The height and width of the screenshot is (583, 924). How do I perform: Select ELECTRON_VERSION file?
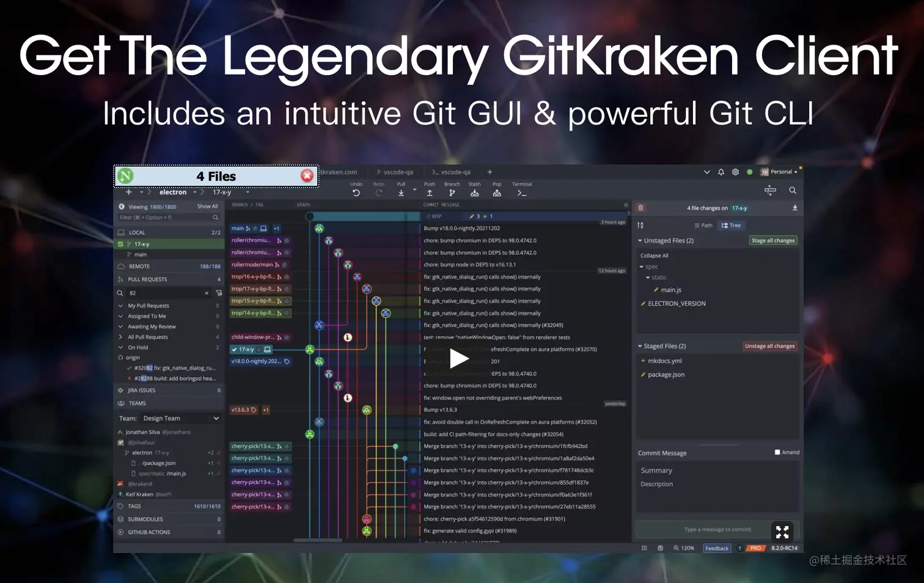[x=676, y=303]
